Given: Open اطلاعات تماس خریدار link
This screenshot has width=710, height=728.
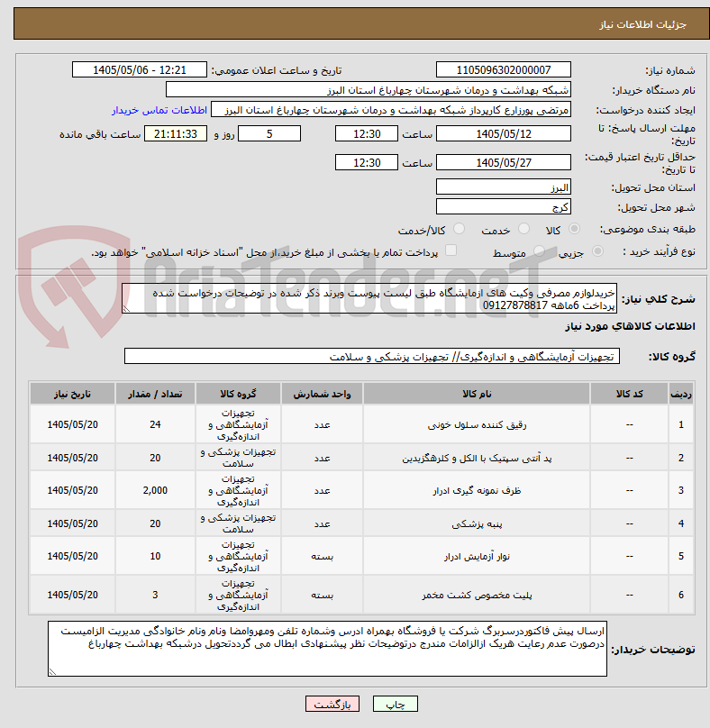Looking at the screenshot, I should [x=159, y=110].
